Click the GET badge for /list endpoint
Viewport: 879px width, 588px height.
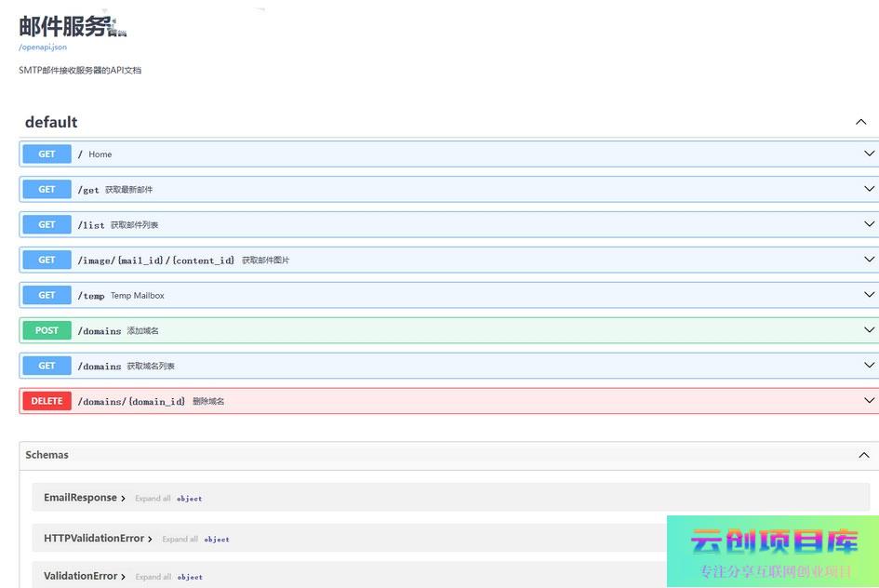coord(47,225)
